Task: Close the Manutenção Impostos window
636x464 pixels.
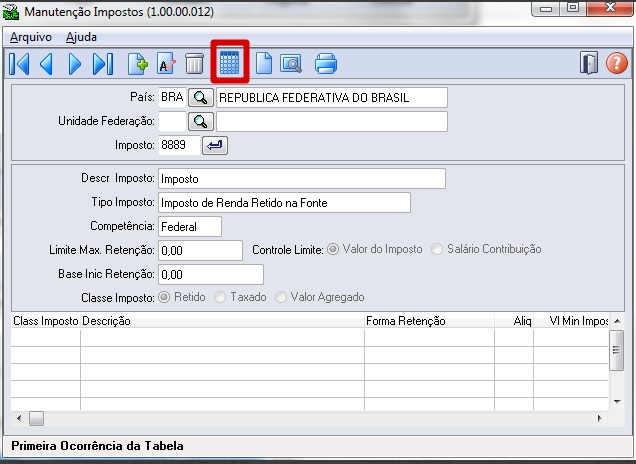Action: 610,8
